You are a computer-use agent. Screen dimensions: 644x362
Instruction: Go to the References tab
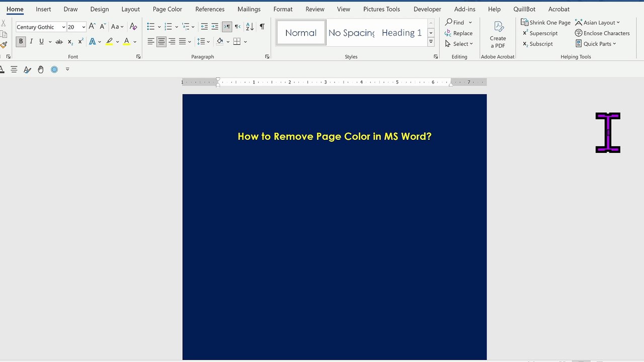210,9
